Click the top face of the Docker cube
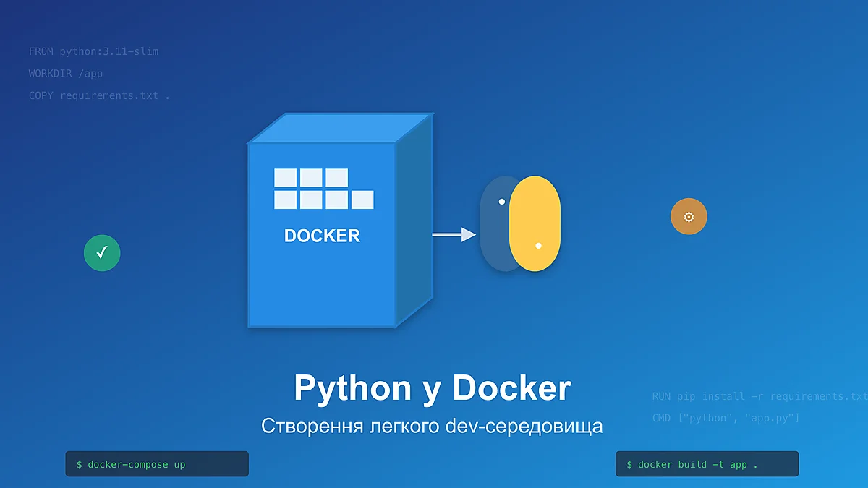 point(340,128)
